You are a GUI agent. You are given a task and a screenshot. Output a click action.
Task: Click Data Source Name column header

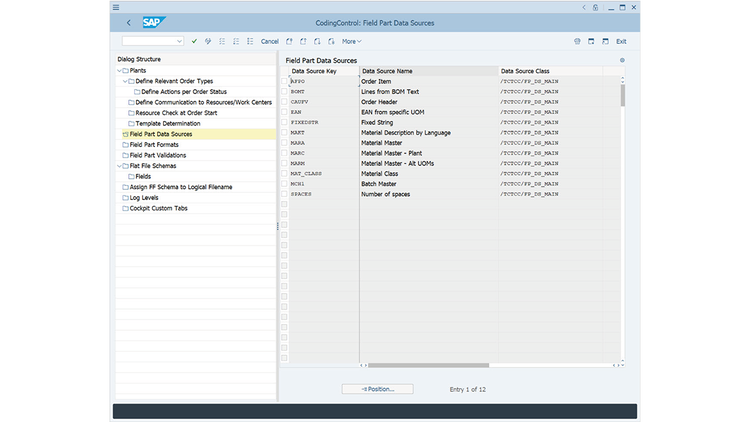[x=429, y=71]
